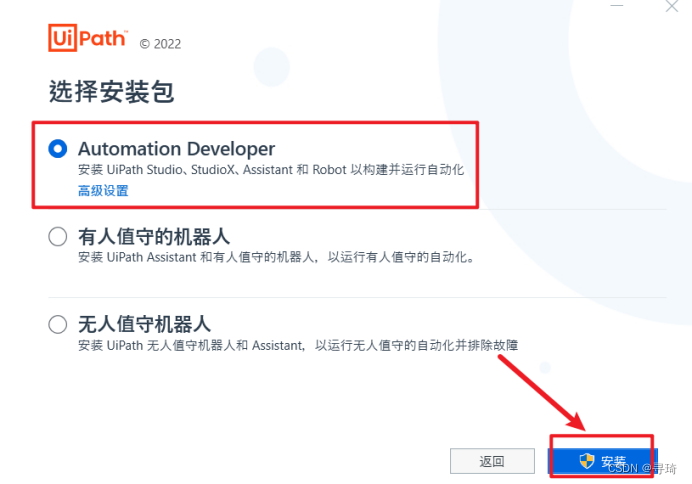
Task: Click the 有人值守的机器人 heading text
Action: tap(154, 237)
